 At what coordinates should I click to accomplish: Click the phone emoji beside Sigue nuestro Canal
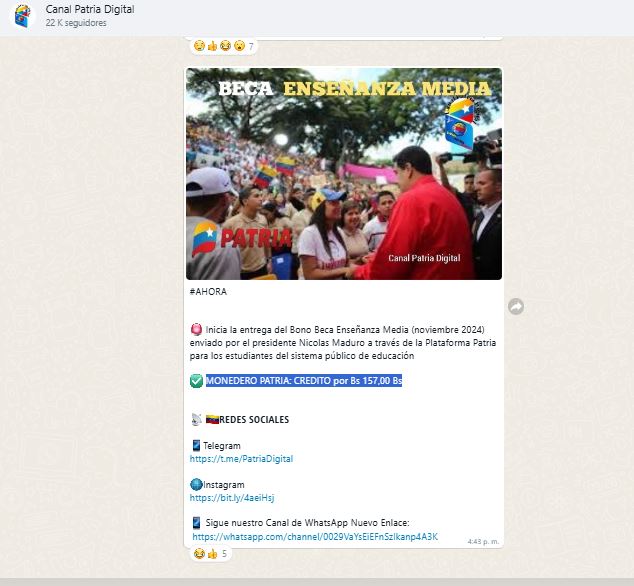click(x=196, y=523)
